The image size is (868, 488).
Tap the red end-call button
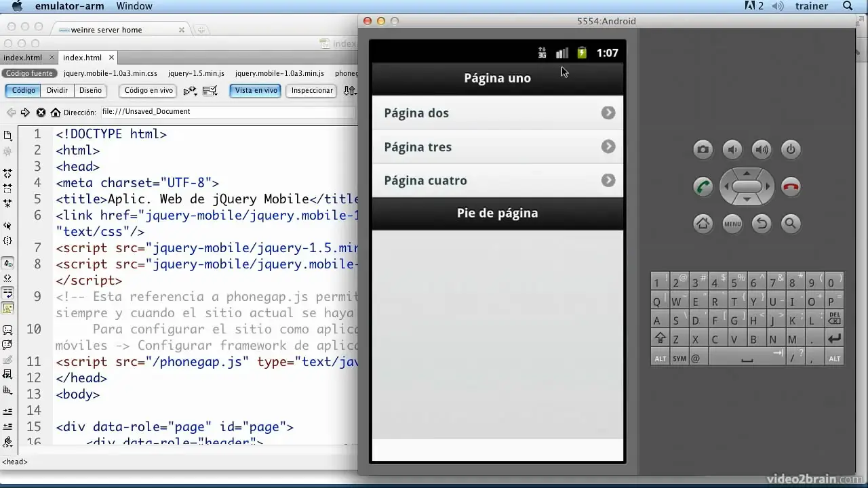point(791,186)
